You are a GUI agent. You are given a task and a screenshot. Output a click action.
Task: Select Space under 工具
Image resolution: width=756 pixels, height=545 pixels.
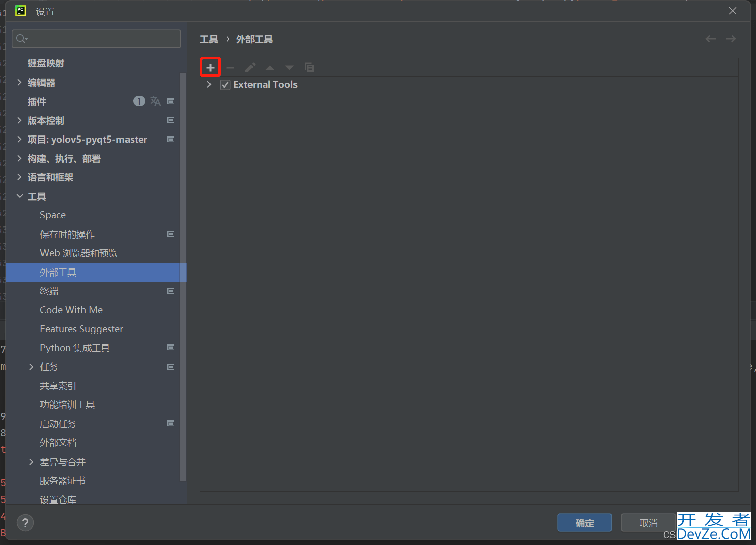coord(53,215)
